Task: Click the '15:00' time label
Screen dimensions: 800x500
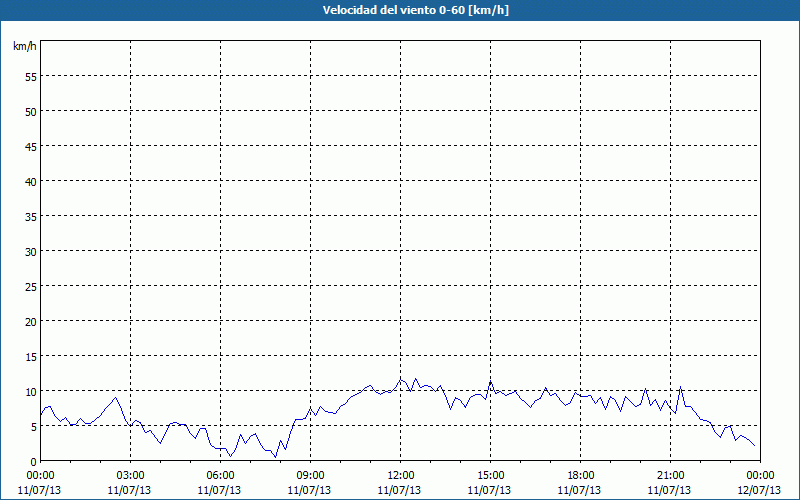Action: (490, 476)
